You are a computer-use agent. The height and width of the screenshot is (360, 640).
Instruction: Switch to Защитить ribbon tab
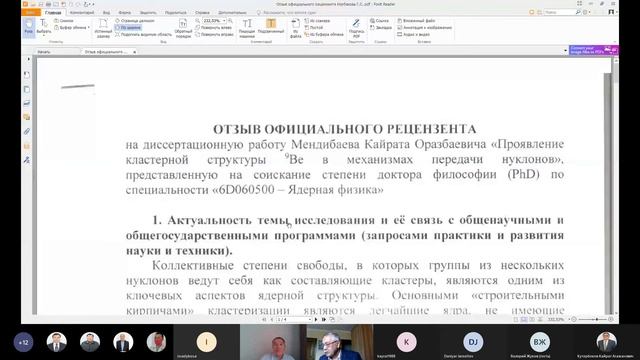point(148,13)
